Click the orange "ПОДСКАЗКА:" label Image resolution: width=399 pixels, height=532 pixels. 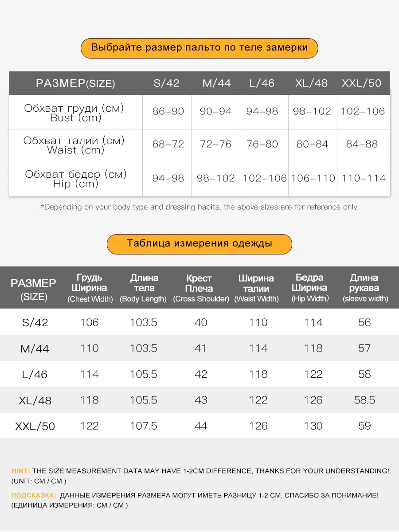[34, 495]
